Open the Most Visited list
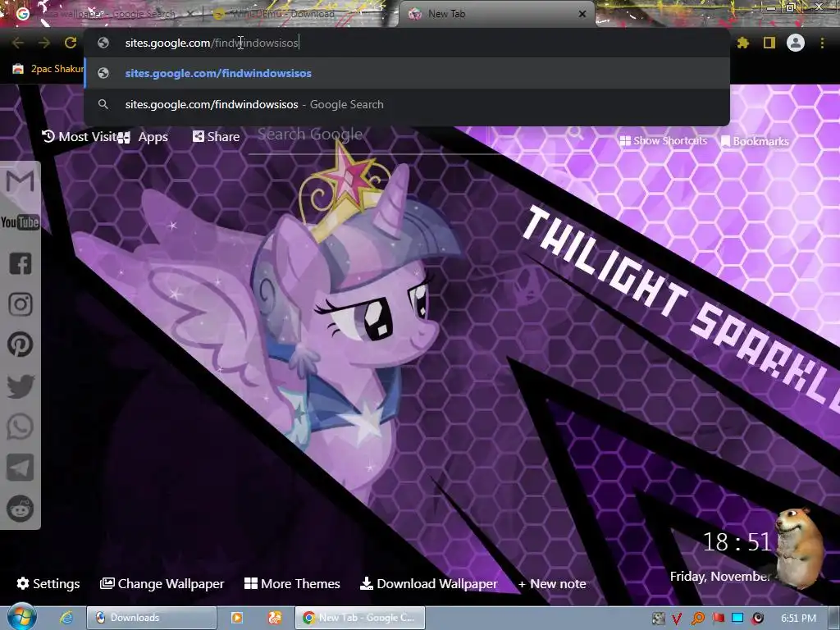The height and width of the screenshot is (630, 840). pos(80,137)
